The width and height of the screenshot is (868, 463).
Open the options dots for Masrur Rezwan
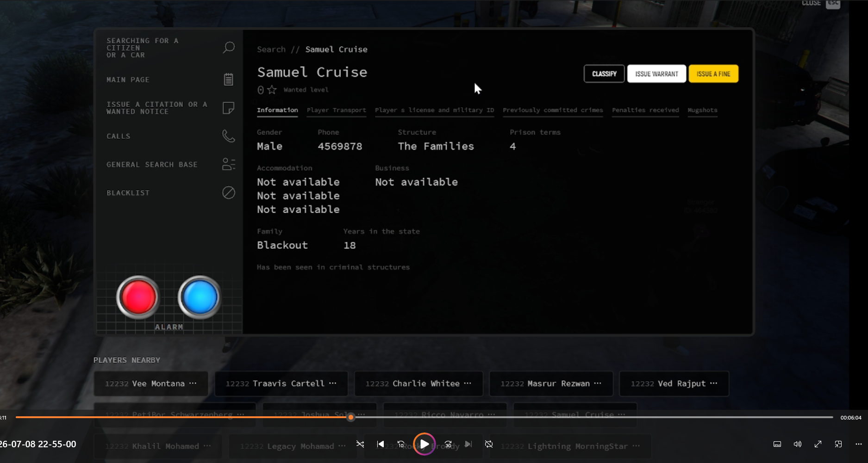tap(598, 383)
